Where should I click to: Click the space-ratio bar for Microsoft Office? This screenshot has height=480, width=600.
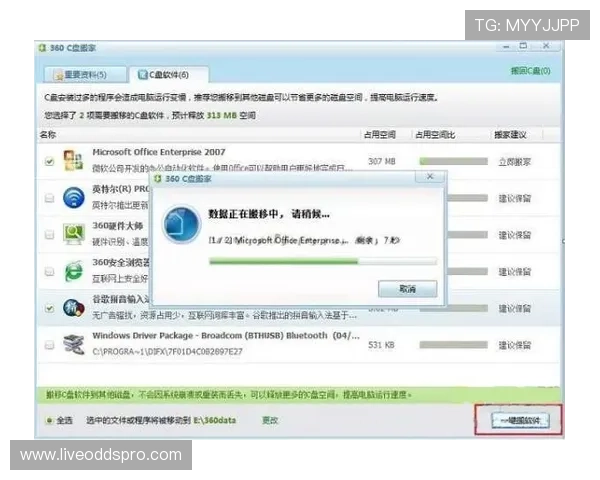pyautogui.click(x=453, y=161)
